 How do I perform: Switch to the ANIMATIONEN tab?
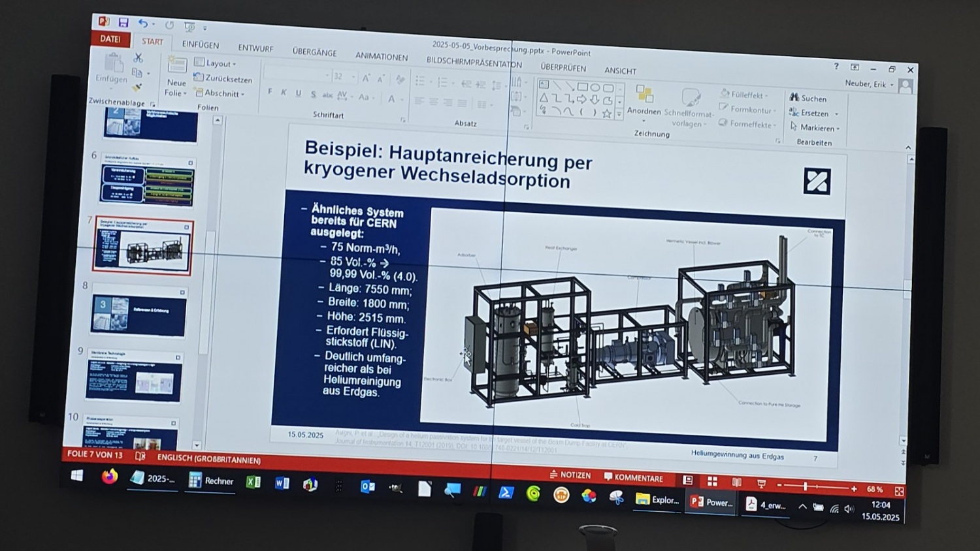(x=382, y=57)
